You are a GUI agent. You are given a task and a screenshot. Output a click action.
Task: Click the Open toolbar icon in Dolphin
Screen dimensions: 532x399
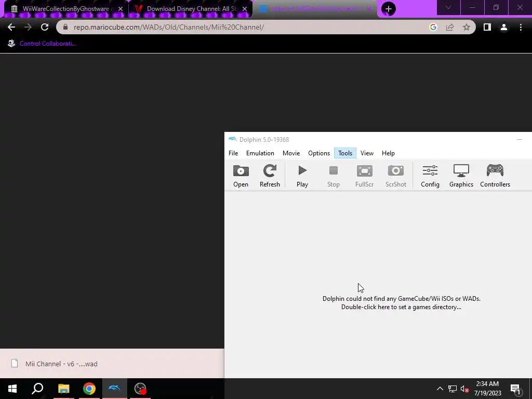tap(241, 176)
